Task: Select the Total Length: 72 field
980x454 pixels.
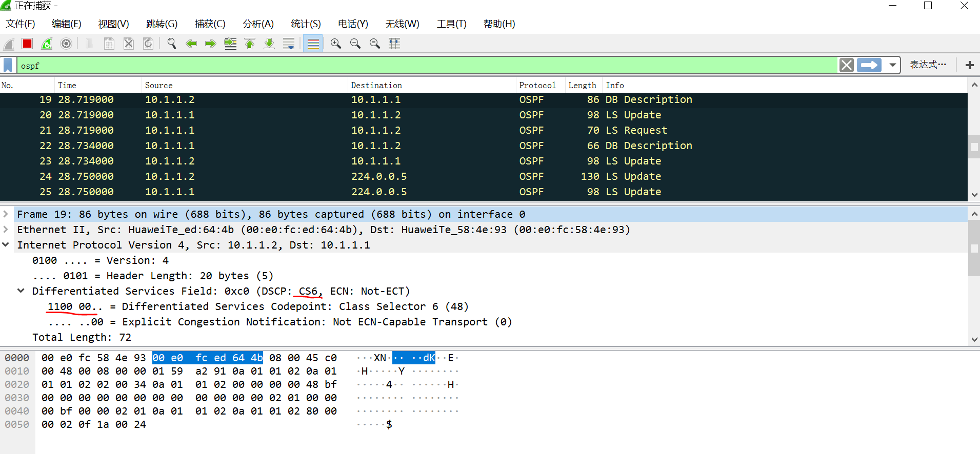Action: (x=82, y=337)
